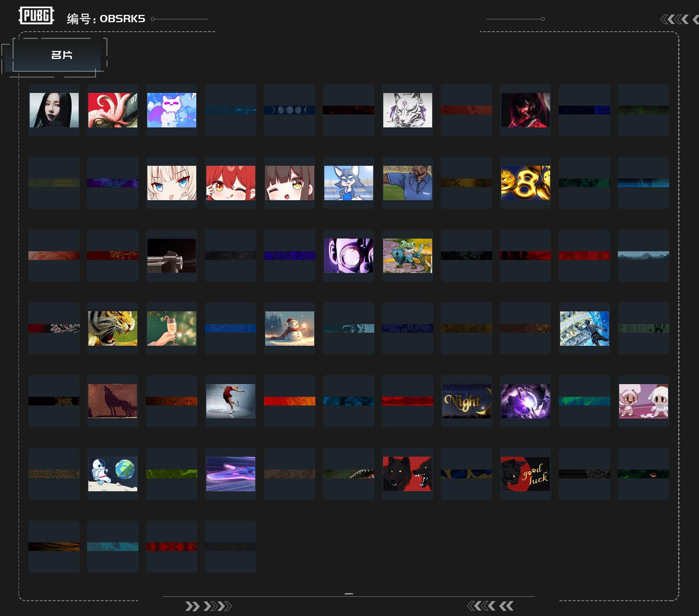Pick the pink cartoon characters card
The image size is (699, 616).
(643, 401)
